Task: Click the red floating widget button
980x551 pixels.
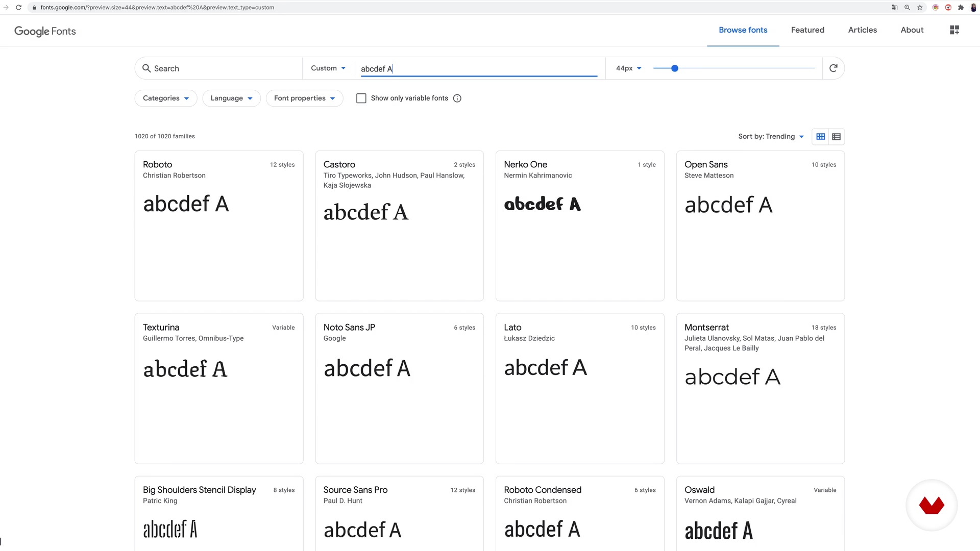Action: (932, 505)
